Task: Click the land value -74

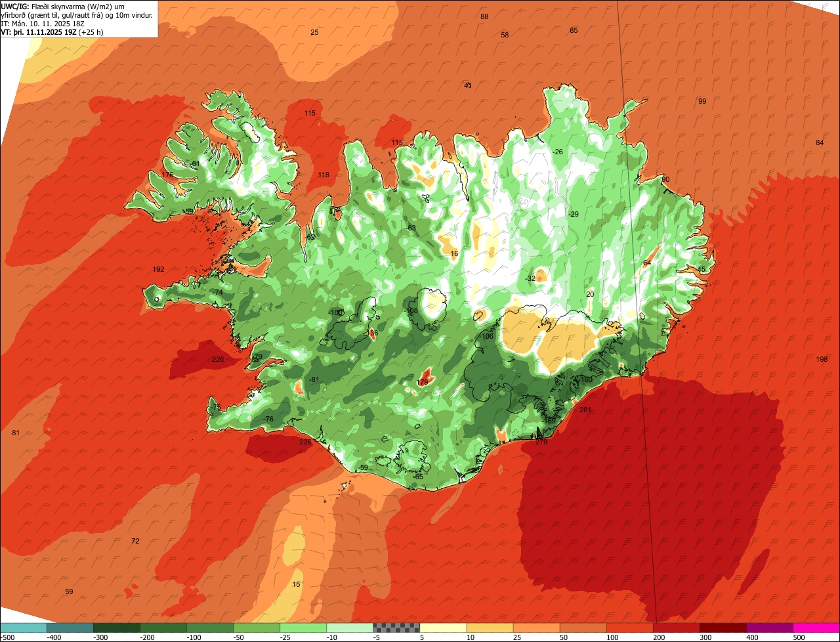Action: point(218,292)
